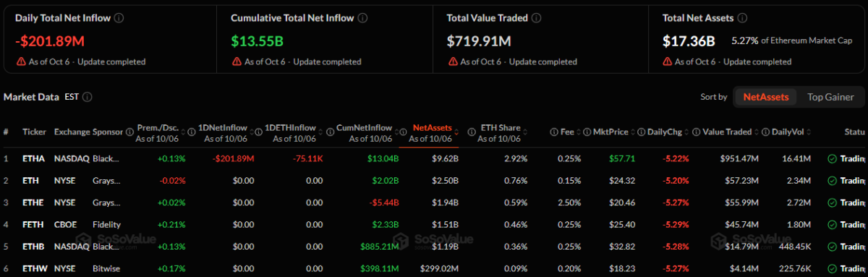868x277 pixels.
Task: Click warning triangle under Total Net Assets
Action: coord(667,61)
